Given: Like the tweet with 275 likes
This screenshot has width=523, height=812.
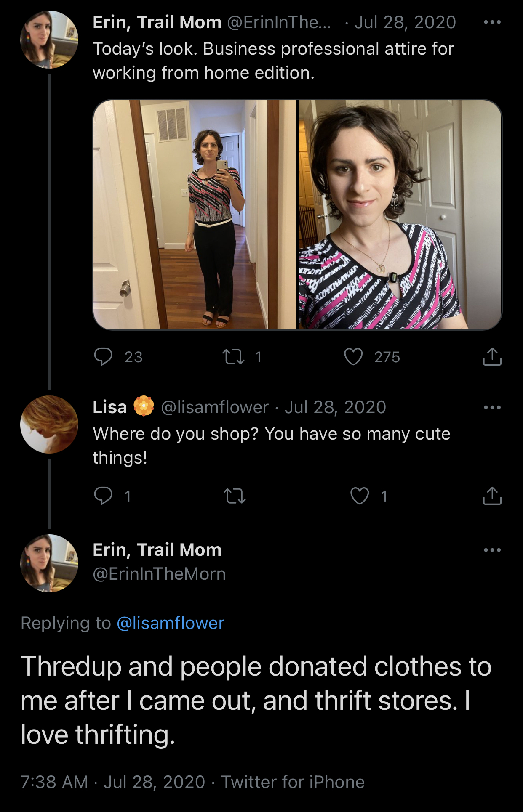Looking at the screenshot, I should click(353, 357).
